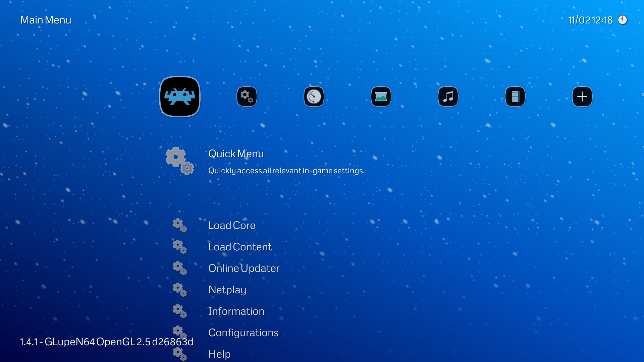
Task: Open the Images tab icon
Action: [381, 97]
